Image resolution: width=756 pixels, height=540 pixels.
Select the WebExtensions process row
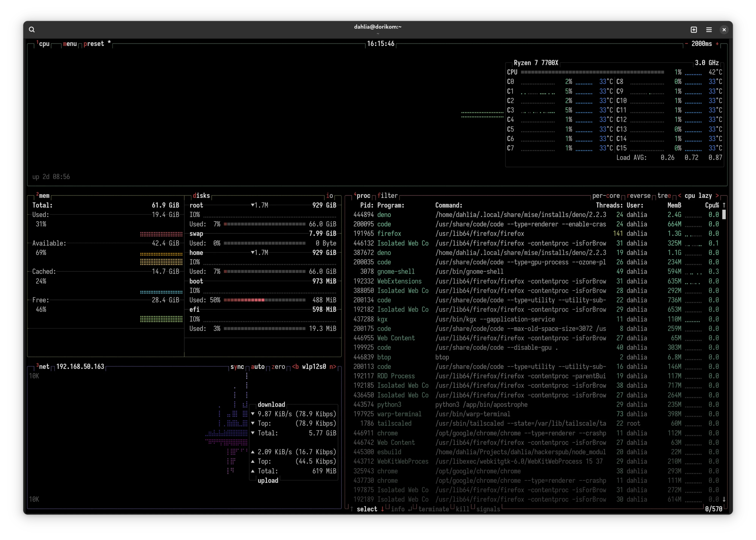pyautogui.click(x=536, y=281)
